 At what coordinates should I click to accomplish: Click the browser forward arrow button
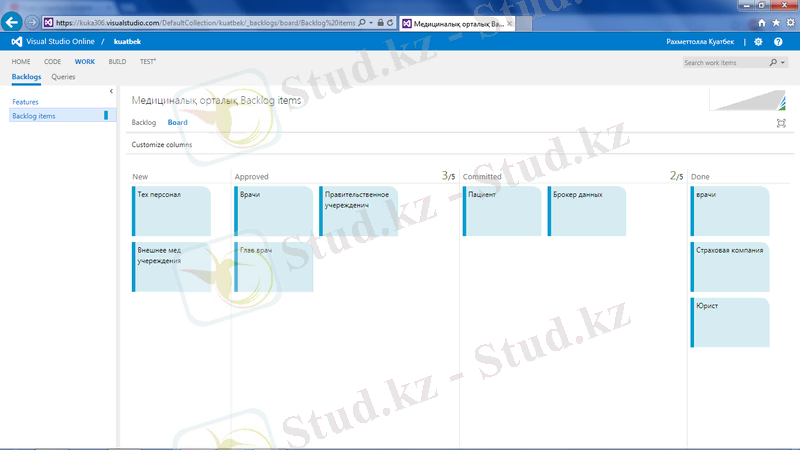tap(32, 22)
